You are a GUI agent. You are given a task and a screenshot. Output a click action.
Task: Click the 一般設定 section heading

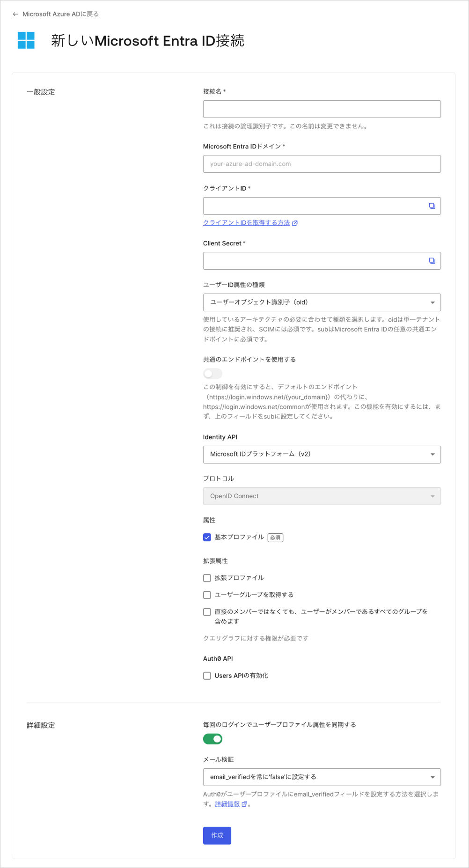(x=41, y=92)
